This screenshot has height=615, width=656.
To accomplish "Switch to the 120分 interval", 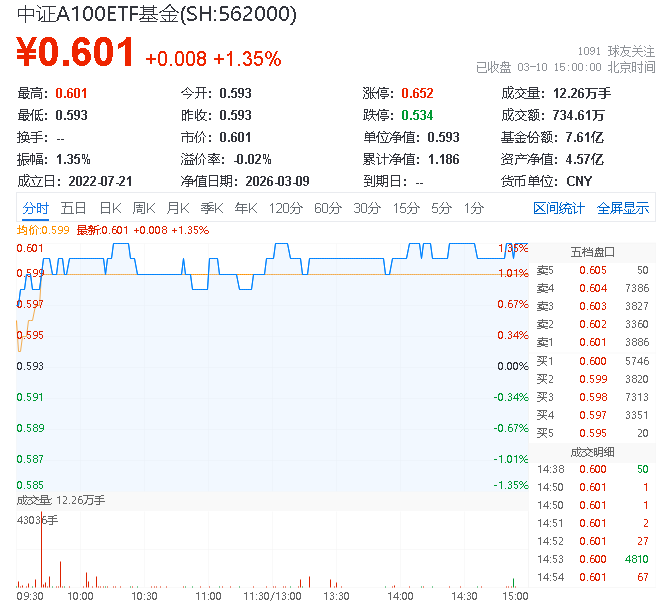I will coord(285,208).
